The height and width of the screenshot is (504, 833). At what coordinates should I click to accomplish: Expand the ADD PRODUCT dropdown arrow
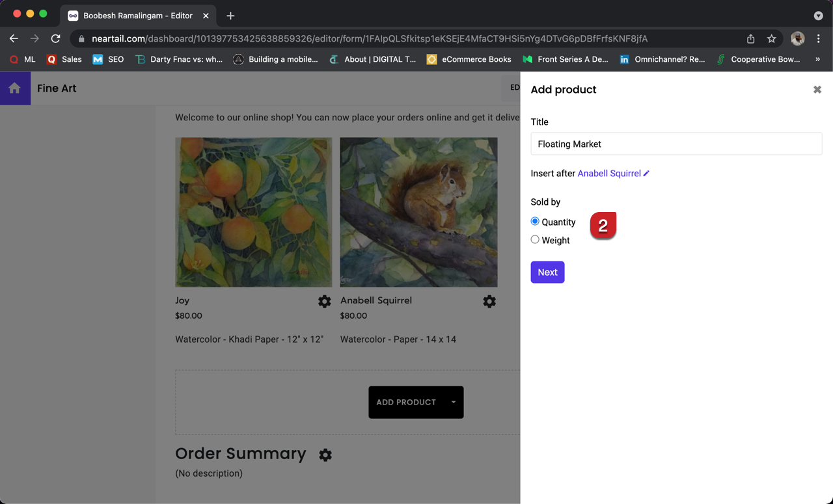coord(454,402)
